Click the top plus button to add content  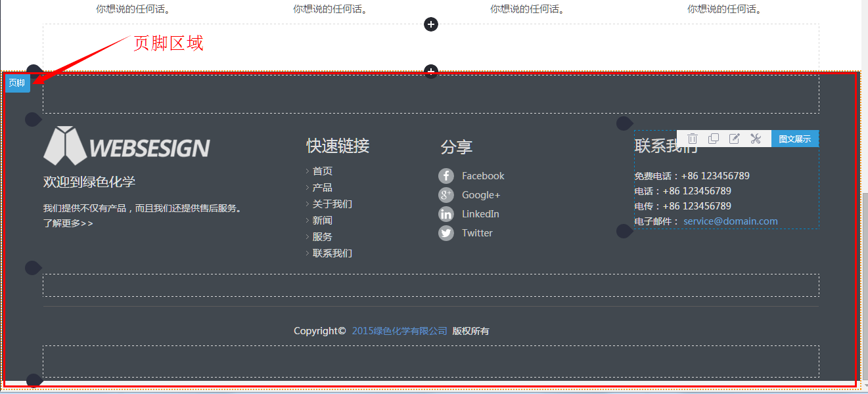tap(431, 24)
